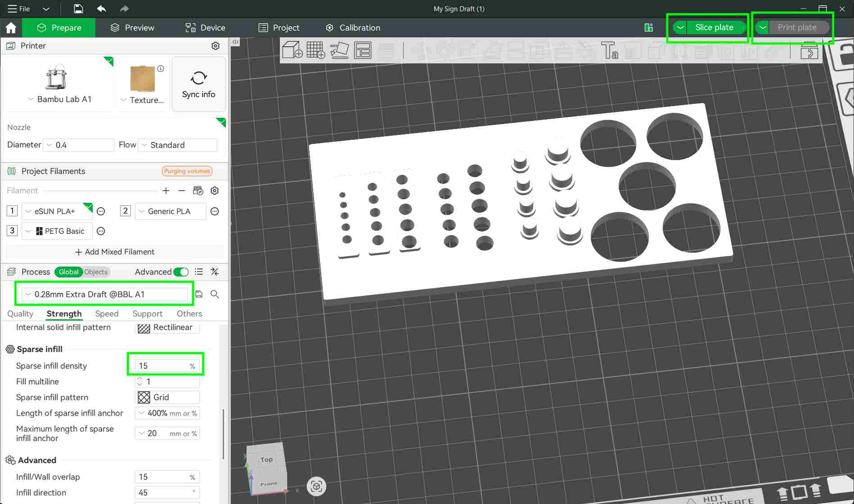This screenshot has height=504, width=854.
Task: Click the AMS filament sync icon
Action: pos(198,191)
